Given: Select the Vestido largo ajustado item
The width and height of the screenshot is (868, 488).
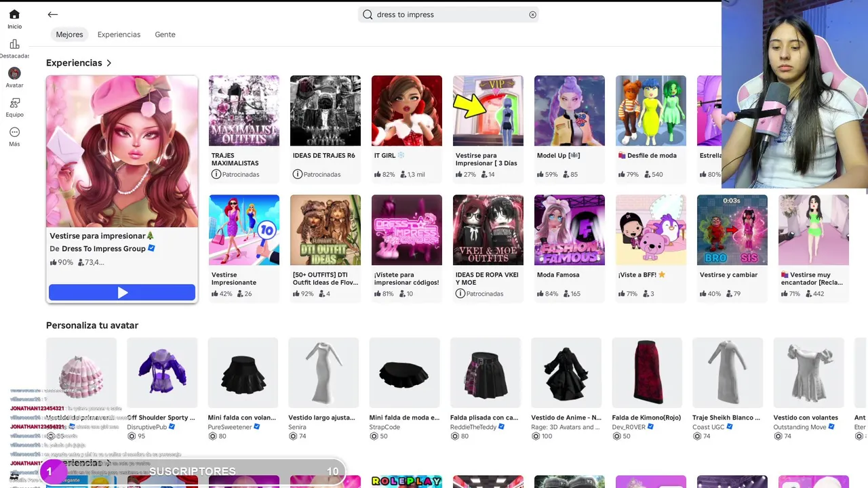Looking at the screenshot, I should point(323,373).
